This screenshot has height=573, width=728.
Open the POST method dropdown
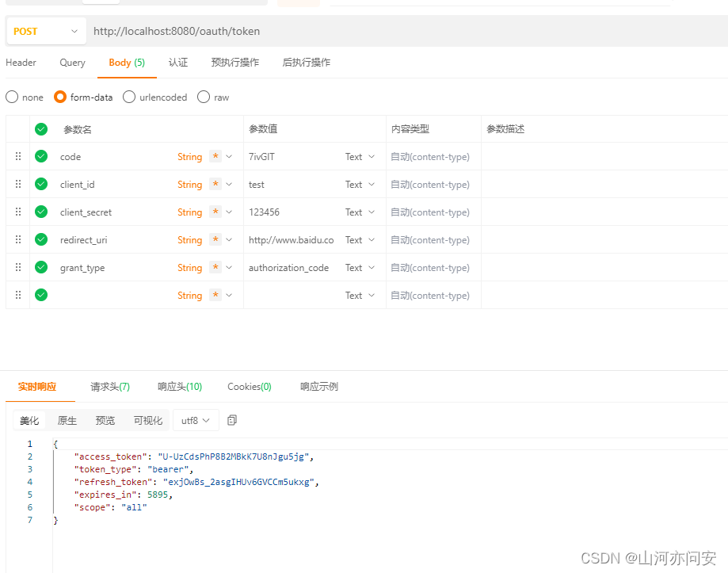coord(47,31)
